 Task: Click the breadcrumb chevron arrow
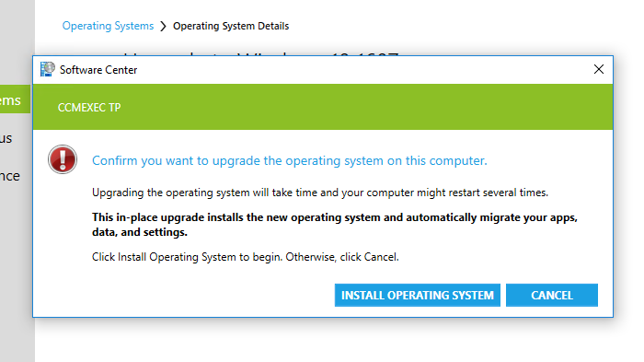click(x=164, y=27)
